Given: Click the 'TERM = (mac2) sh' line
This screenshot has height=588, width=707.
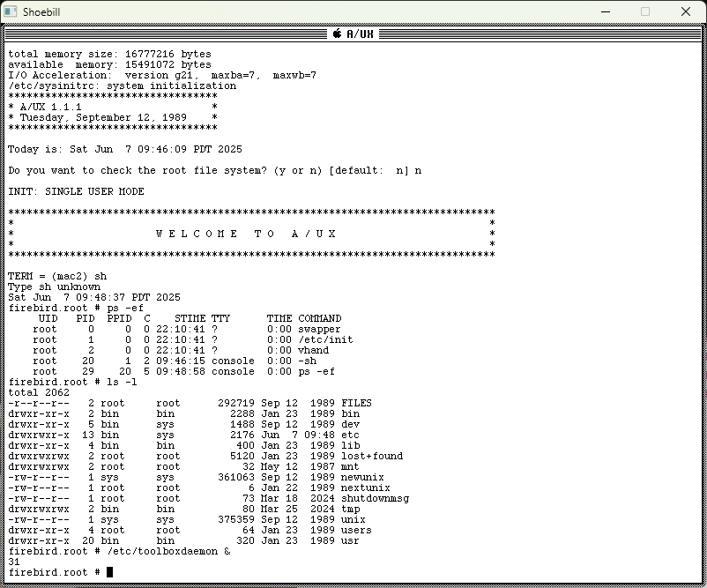Looking at the screenshot, I should pos(57,277).
